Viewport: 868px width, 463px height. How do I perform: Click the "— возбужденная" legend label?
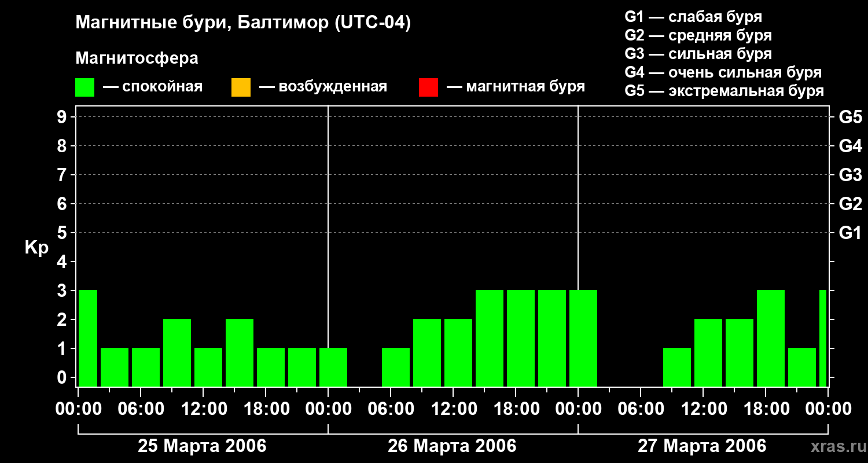click(x=323, y=87)
